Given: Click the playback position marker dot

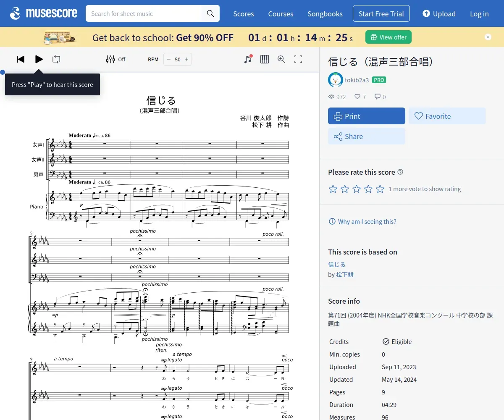Looking at the screenshot, I should tap(3, 72).
